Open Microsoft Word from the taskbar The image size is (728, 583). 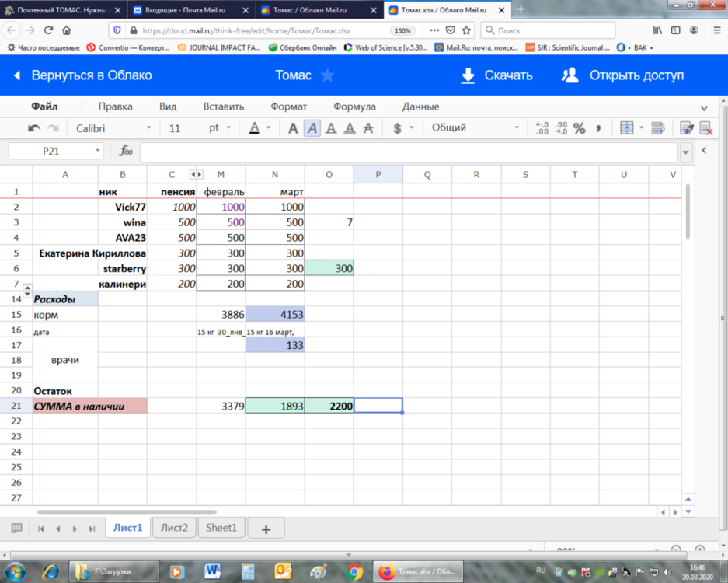coord(213,571)
